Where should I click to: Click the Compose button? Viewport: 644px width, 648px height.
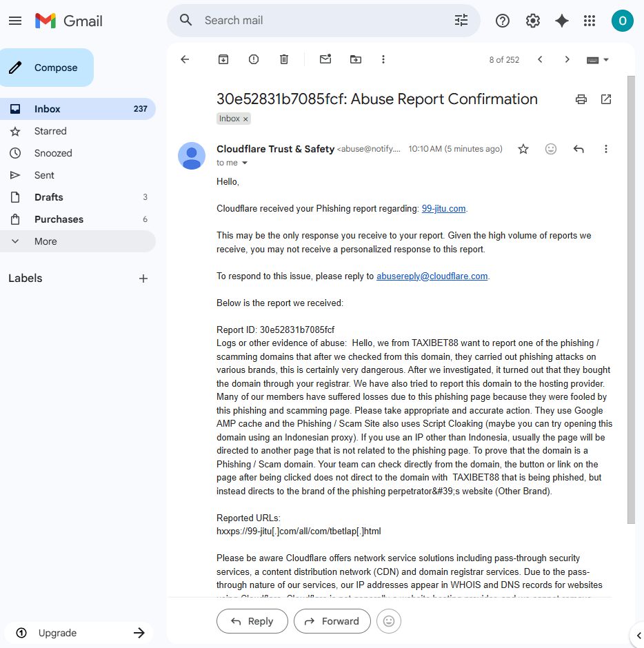click(47, 68)
